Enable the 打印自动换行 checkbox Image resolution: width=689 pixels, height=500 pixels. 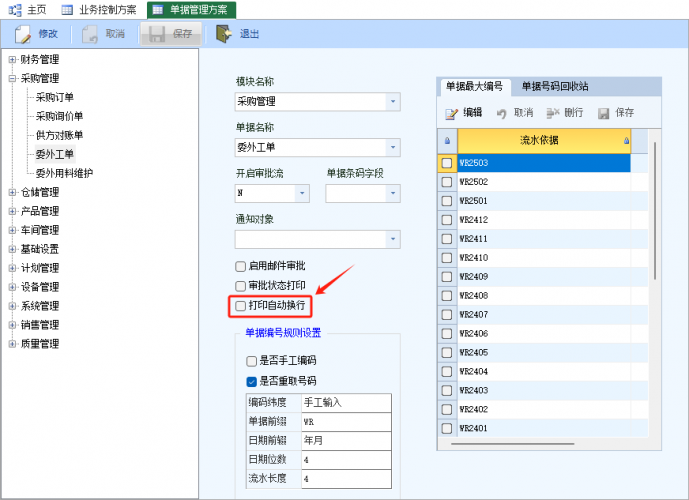point(240,304)
